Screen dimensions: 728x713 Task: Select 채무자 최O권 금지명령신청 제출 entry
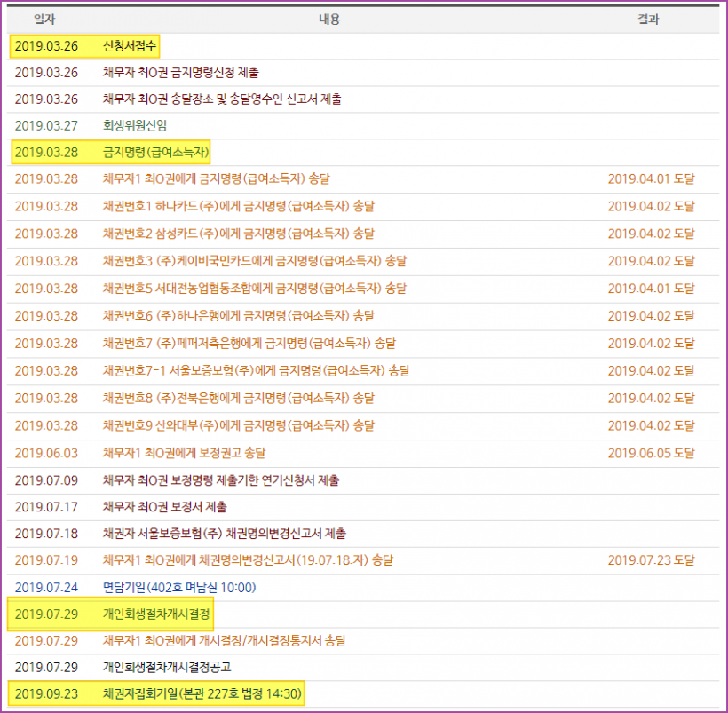pos(180,73)
